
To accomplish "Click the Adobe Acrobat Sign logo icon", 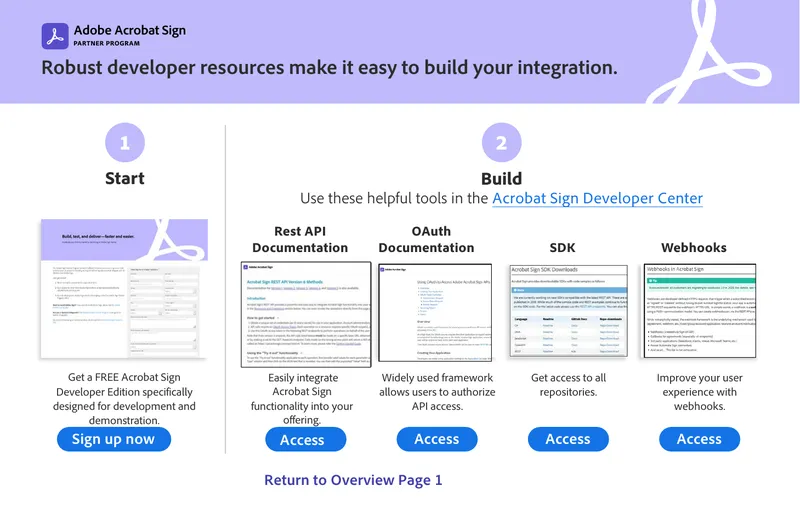I will 55,36.
